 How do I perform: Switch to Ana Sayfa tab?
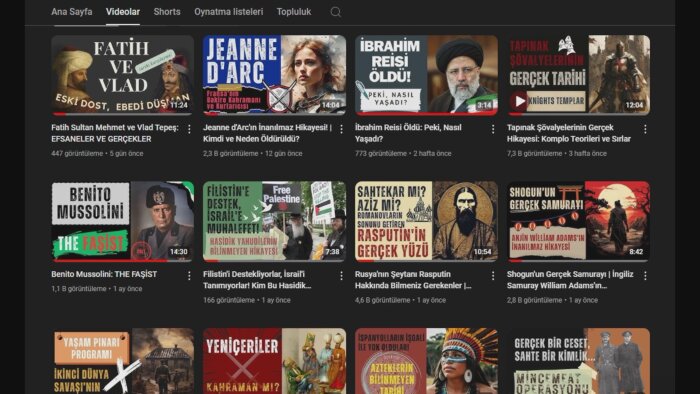tap(72, 12)
